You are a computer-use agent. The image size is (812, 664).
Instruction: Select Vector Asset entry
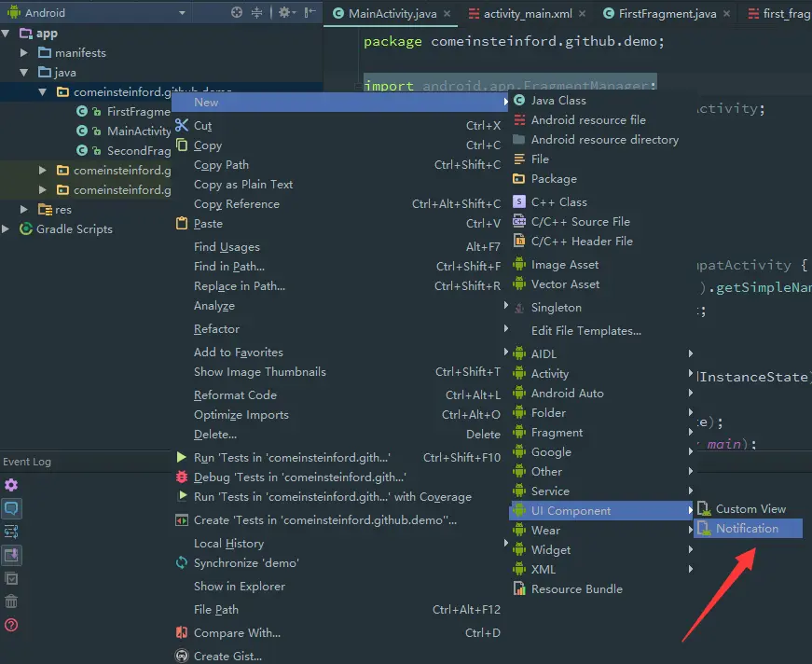point(601,284)
